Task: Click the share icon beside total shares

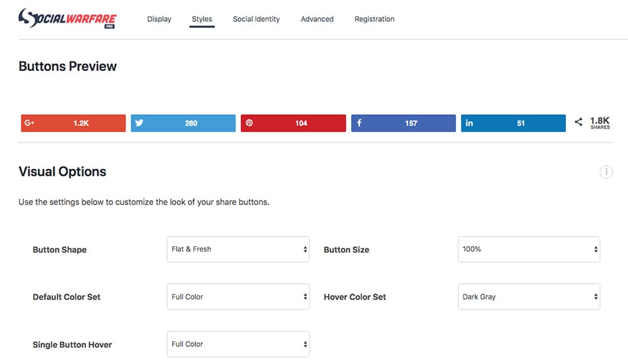Action: (x=578, y=122)
